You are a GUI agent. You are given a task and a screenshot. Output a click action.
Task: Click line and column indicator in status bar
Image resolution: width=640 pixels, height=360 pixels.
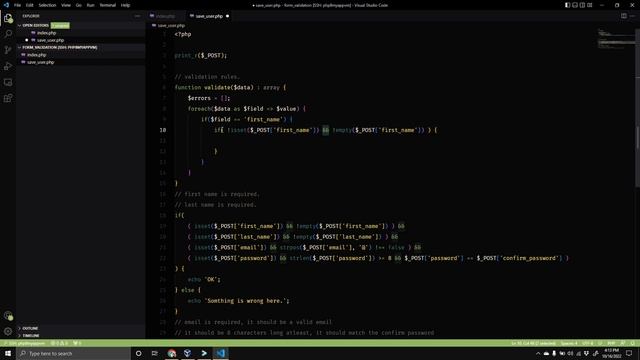pyautogui.click(x=533, y=343)
